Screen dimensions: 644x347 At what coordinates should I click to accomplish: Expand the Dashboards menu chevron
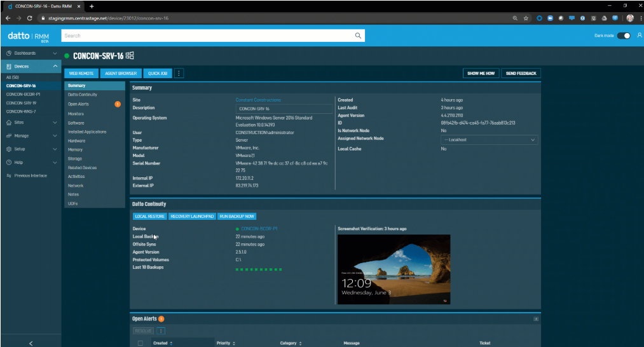point(55,53)
